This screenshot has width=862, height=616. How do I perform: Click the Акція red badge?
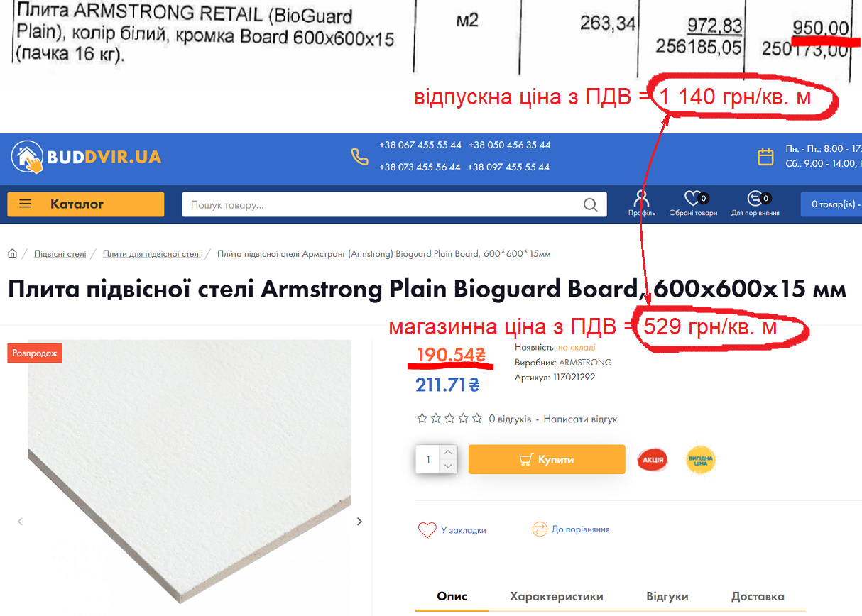652,460
